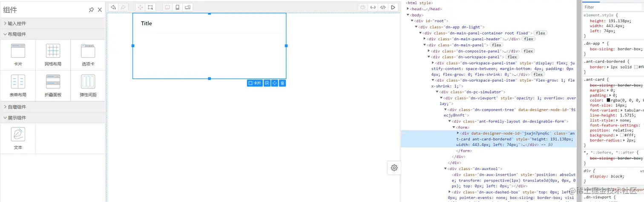
Task: Click the background #fff color swatch
Action: (622, 135)
